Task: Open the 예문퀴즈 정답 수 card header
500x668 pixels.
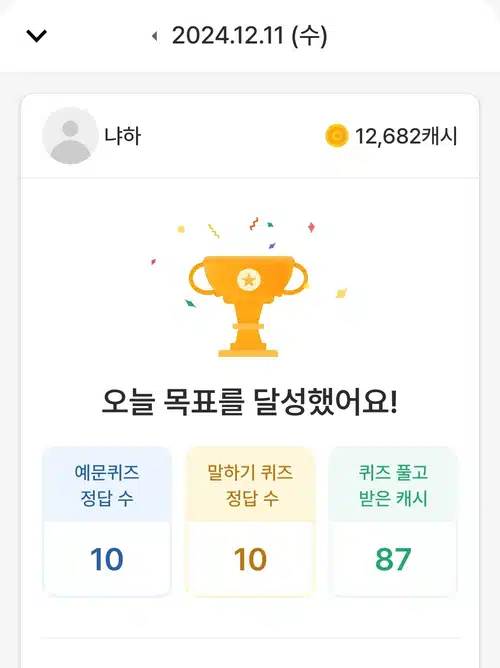Action: [107, 485]
